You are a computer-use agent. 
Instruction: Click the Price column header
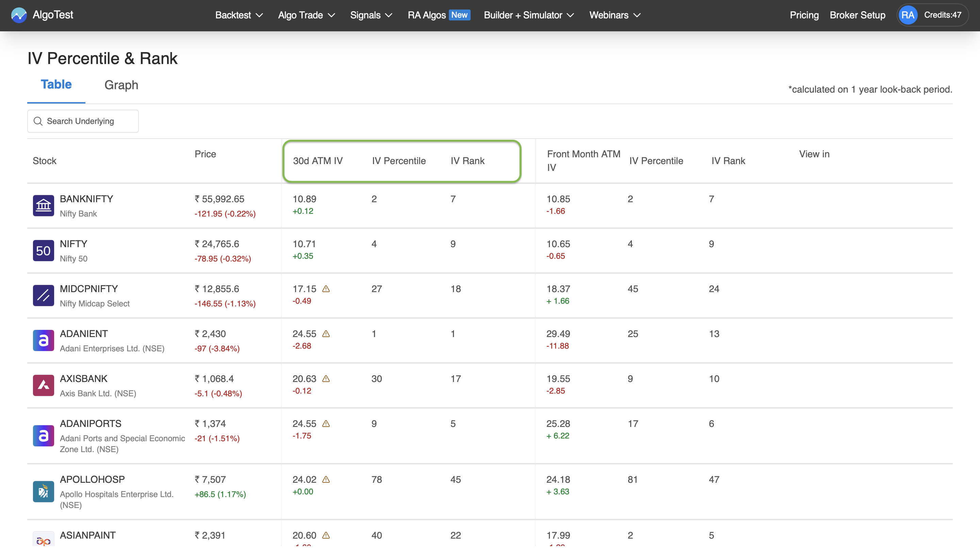[205, 154]
